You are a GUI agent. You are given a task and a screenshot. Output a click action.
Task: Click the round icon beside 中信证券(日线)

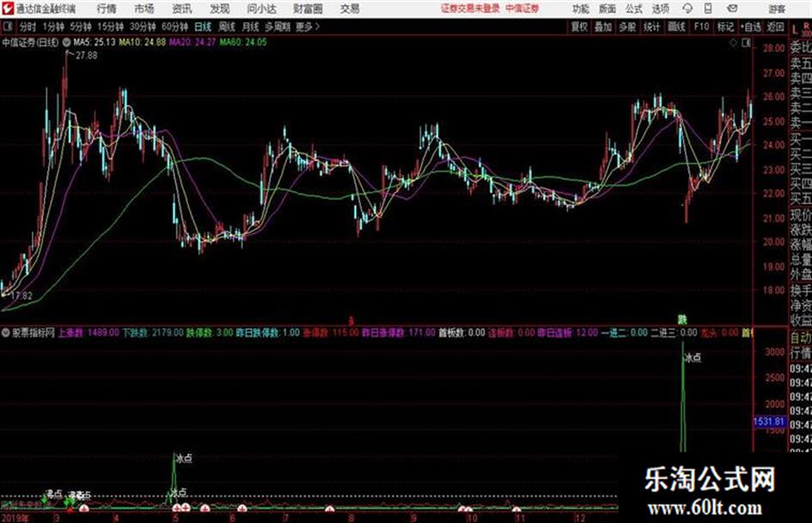pyautogui.click(x=66, y=42)
